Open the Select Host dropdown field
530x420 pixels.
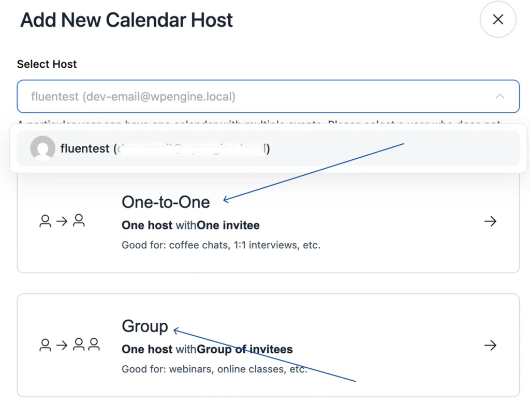(268, 96)
